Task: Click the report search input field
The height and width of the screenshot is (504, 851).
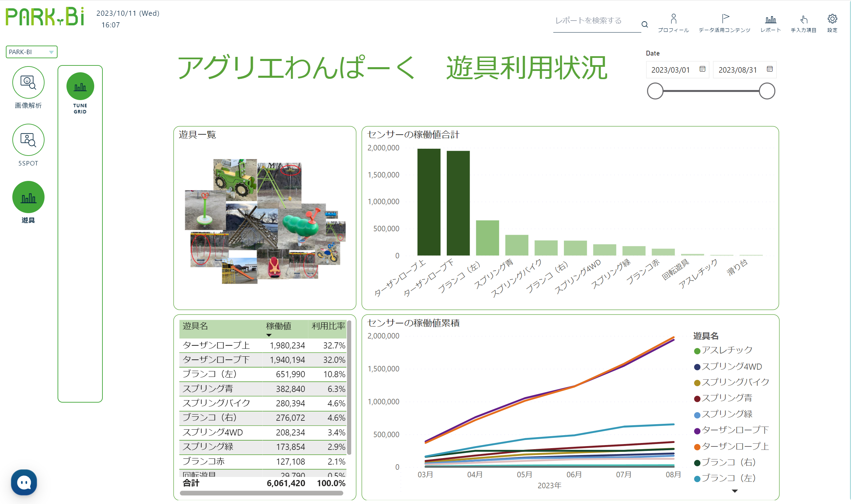Action: 595,21
